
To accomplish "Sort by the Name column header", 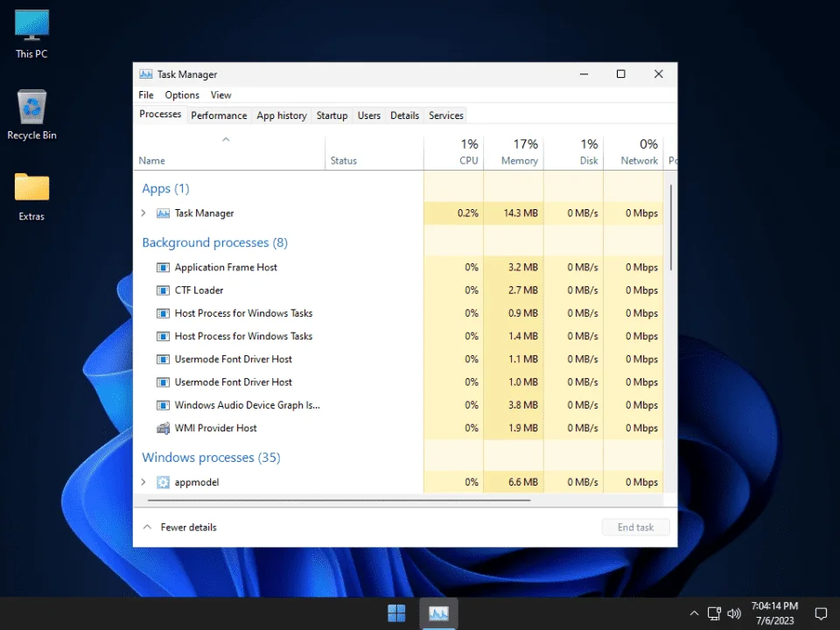I will (229, 152).
